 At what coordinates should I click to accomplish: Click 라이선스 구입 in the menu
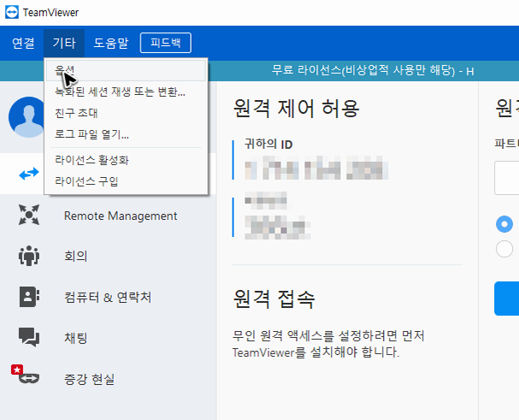pos(126,181)
